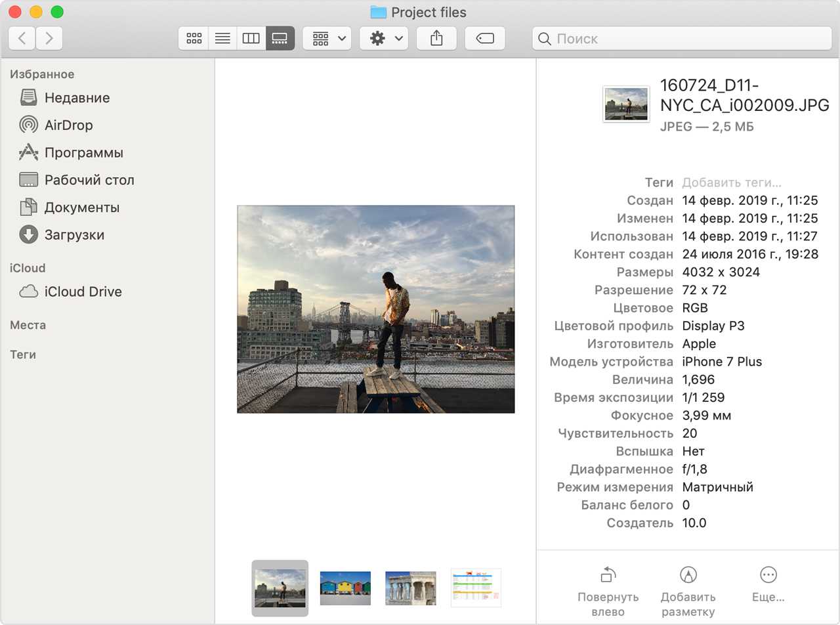Switch to list view mode
This screenshot has width=840, height=625.
(222, 39)
